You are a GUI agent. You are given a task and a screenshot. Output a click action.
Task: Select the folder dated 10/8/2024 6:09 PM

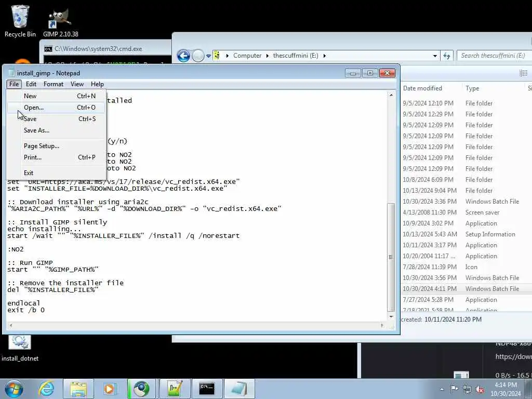click(x=466, y=179)
